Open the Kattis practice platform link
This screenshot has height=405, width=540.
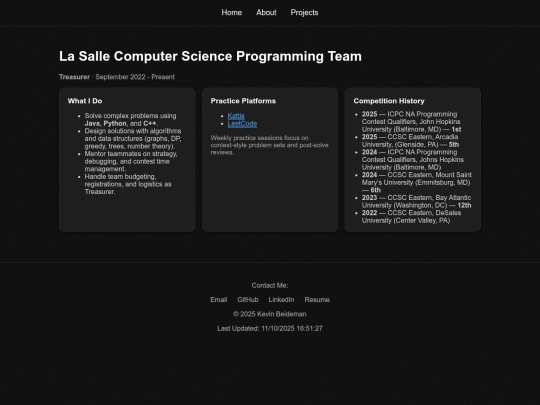236,116
